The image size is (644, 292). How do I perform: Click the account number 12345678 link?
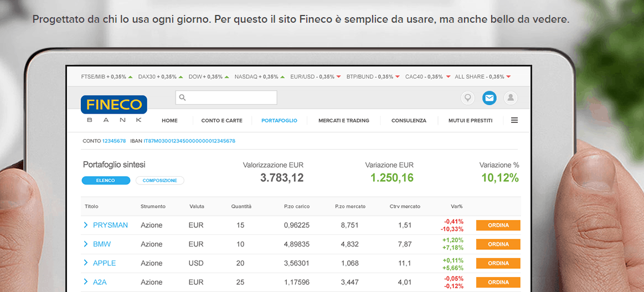(114, 141)
